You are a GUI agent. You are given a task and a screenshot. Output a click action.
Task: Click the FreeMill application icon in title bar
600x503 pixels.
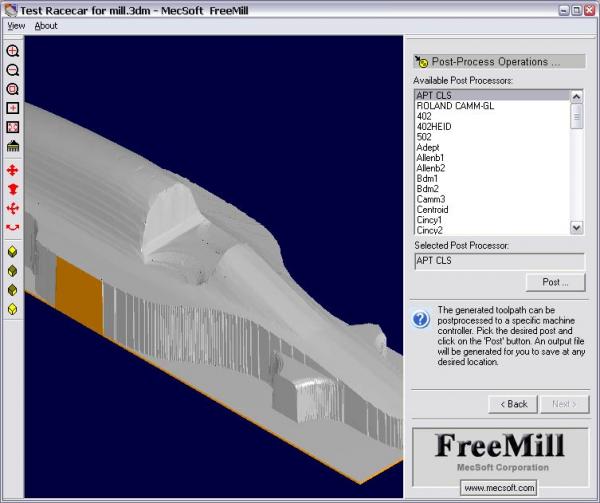(10, 10)
